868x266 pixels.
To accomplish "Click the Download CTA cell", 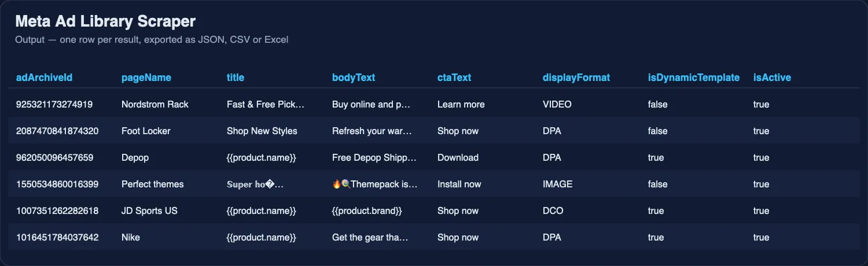I will tap(458, 158).
